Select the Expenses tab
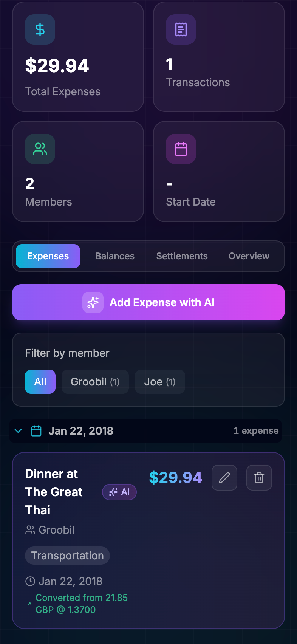Viewport: 297px width, 644px height. (48, 256)
